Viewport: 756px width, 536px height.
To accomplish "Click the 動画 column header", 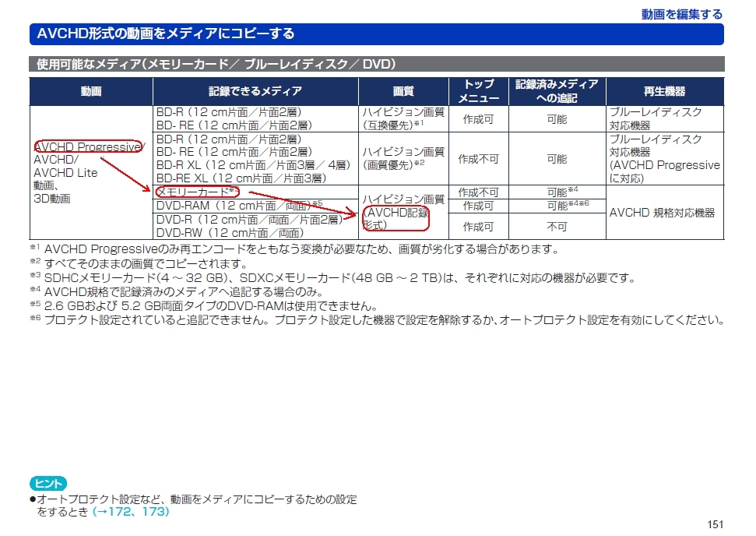I will tap(91, 91).
